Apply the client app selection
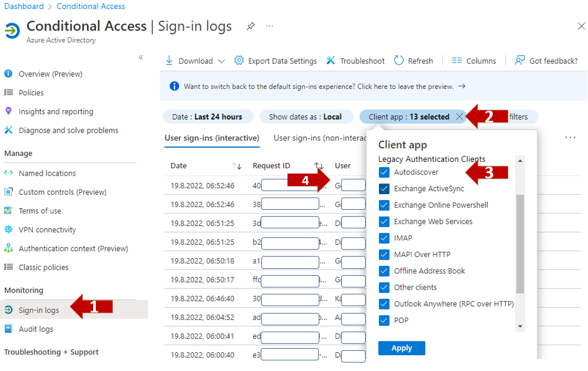 pos(402,348)
